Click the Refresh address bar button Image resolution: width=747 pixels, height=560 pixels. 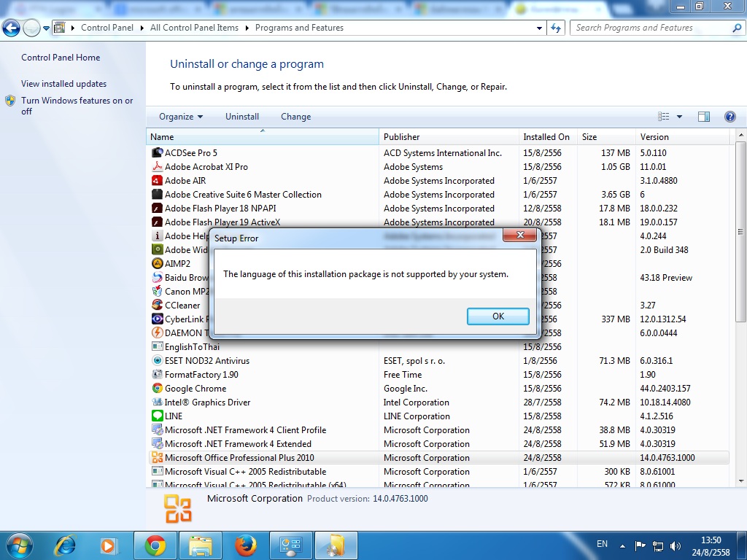(555, 28)
